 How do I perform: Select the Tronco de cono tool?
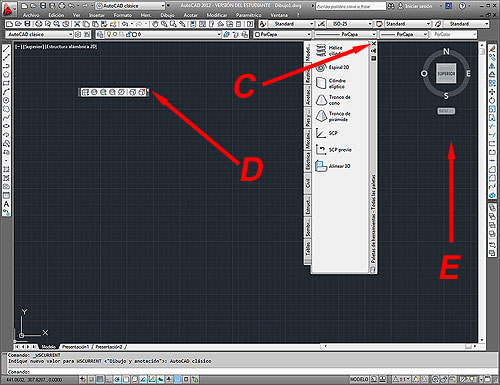coord(333,100)
